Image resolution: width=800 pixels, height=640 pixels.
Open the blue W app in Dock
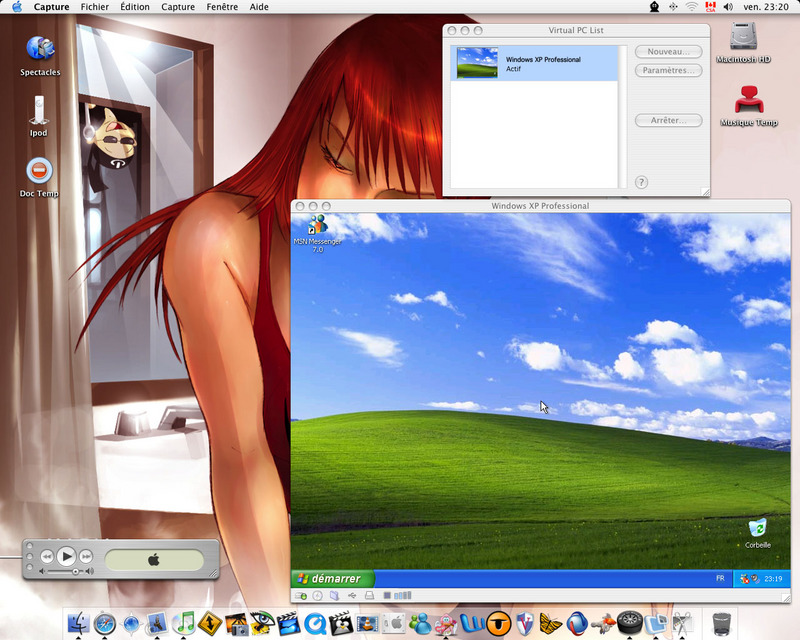(472, 623)
